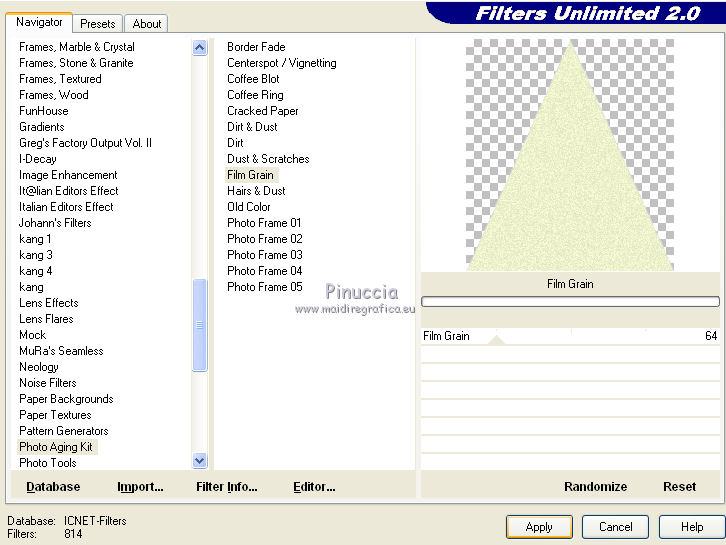This screenshot has height=545, width=726.
Task: Click Randomize settings
Action: click(595, 487)
